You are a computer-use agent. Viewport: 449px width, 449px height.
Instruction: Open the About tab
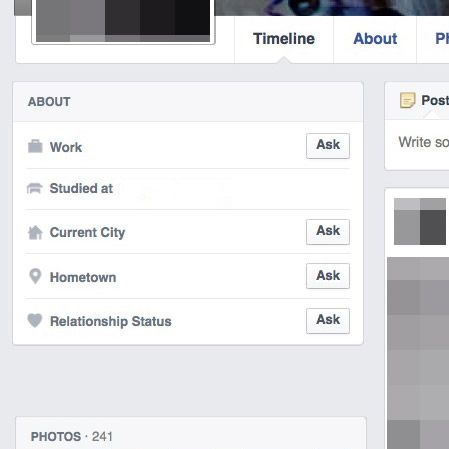(375, 39)
